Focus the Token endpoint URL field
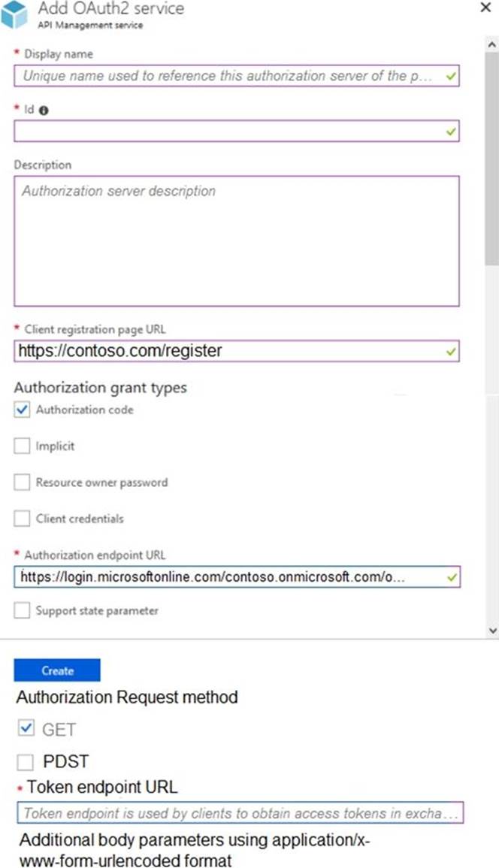499x868 pixels. [239, 813]
